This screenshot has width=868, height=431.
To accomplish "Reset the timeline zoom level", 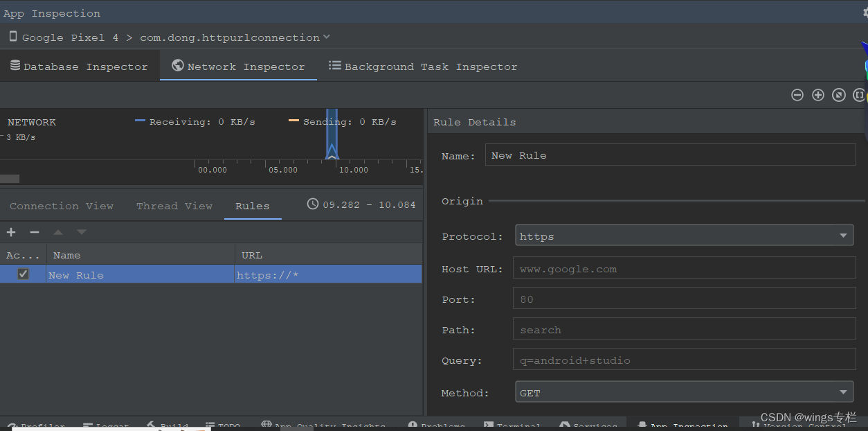I will (x=839, y=95).
